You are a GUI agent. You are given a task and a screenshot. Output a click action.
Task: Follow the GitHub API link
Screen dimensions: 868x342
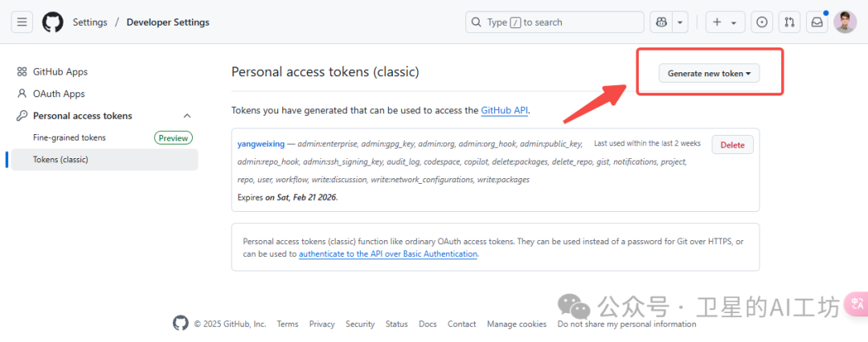(505, 110)
